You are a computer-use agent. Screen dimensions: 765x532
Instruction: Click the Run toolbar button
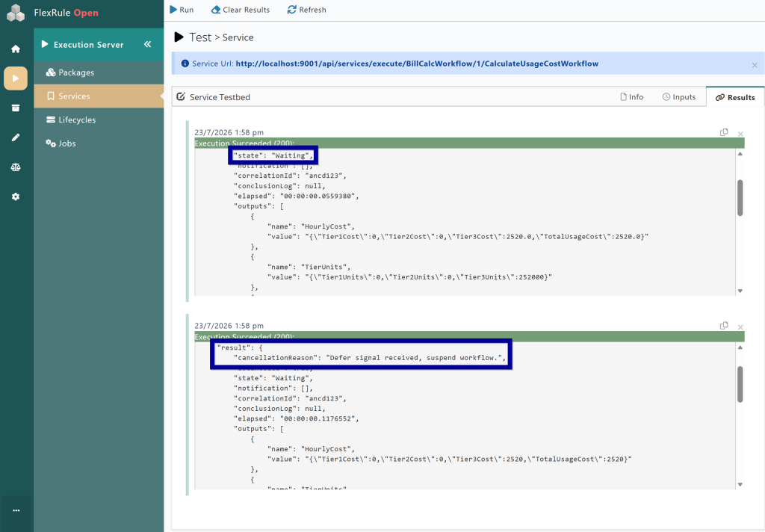click(182, 10)
